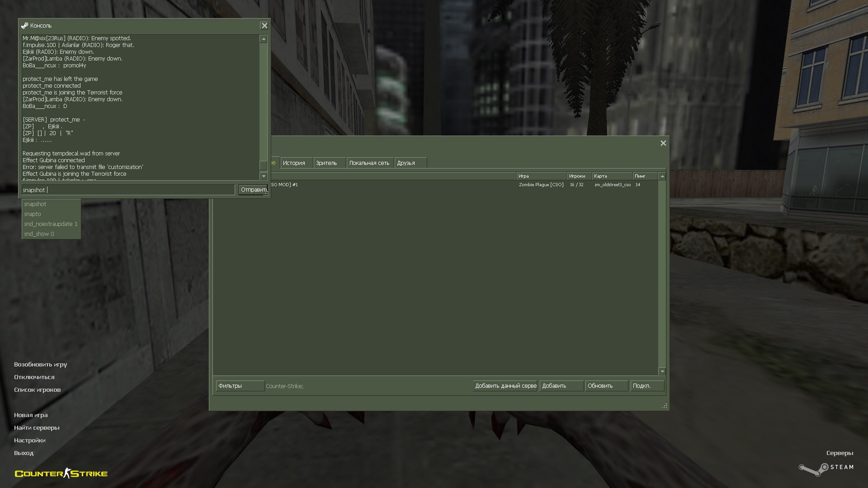
Task: Click the Steam logo at bottom right
Action: [x=826, y=469]
